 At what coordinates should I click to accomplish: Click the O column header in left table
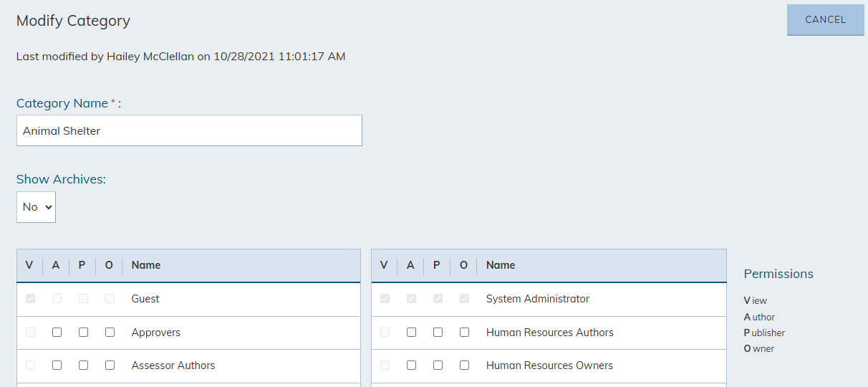click(x=109, y=265)
